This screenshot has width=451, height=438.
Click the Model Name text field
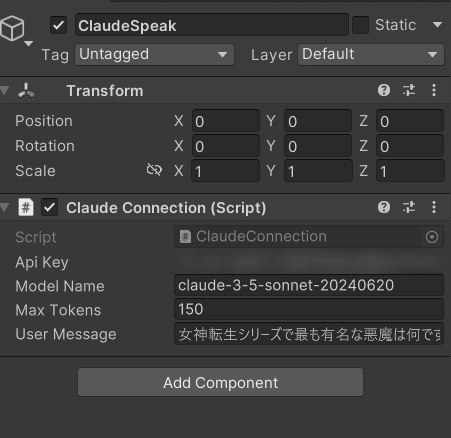[x=309, y=285]
